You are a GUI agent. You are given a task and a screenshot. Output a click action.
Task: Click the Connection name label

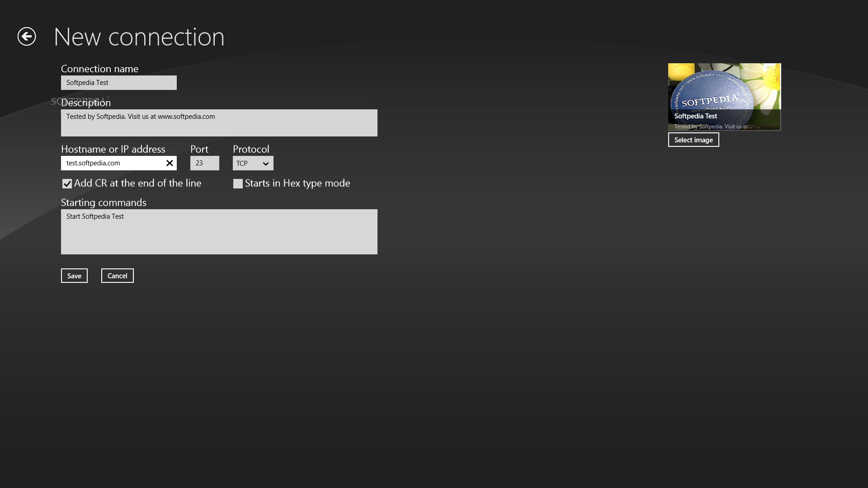point(99,69)
